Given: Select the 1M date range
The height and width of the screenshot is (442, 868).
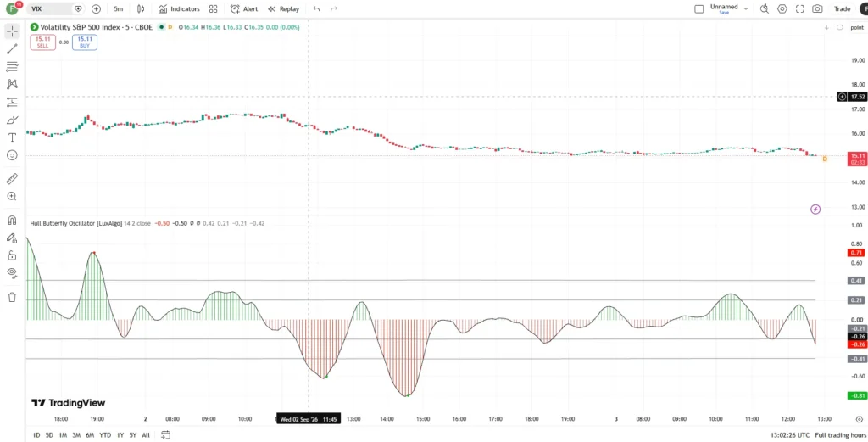Looking at the screenshot, I should [x=63, y=435].
